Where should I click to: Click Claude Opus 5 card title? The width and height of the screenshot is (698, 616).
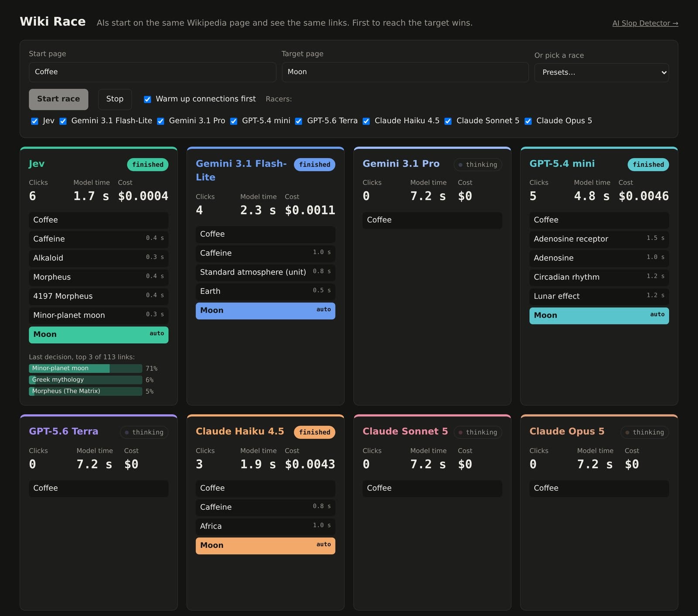click(x=567, y=431)
